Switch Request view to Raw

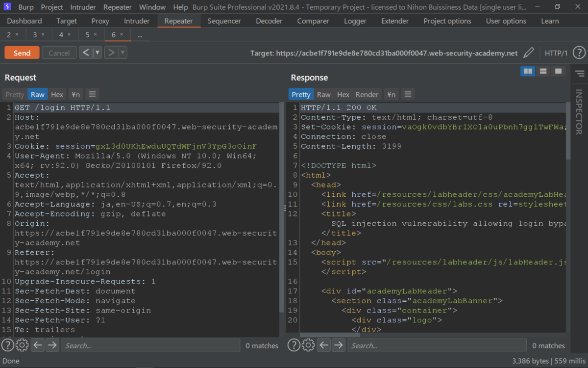(x=38, y=94)
